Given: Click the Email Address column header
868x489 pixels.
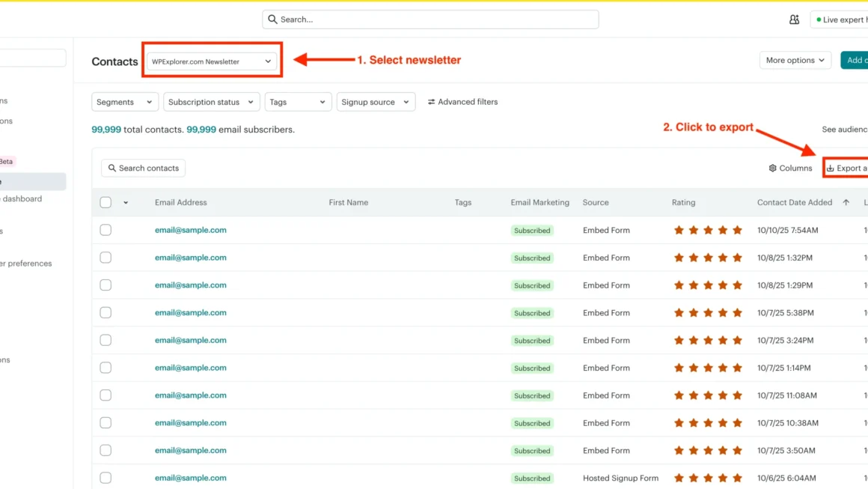Looking at the screenshot, I should pos(180,202).
